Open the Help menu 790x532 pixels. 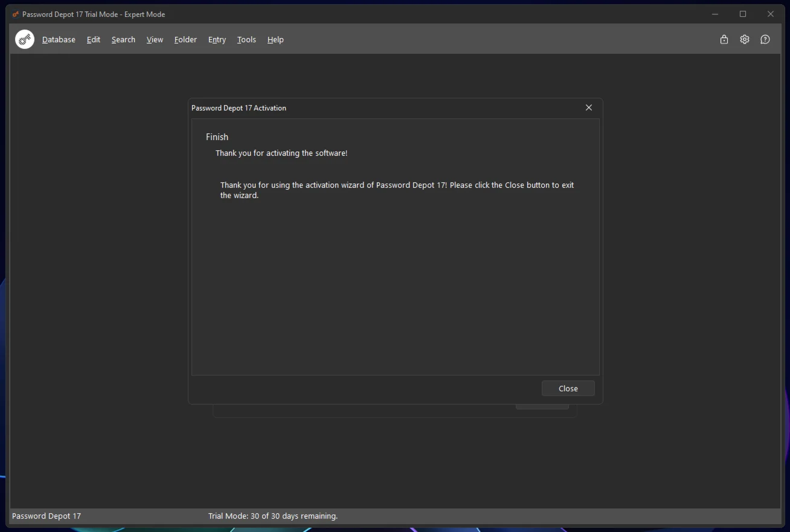click(275, 39)
